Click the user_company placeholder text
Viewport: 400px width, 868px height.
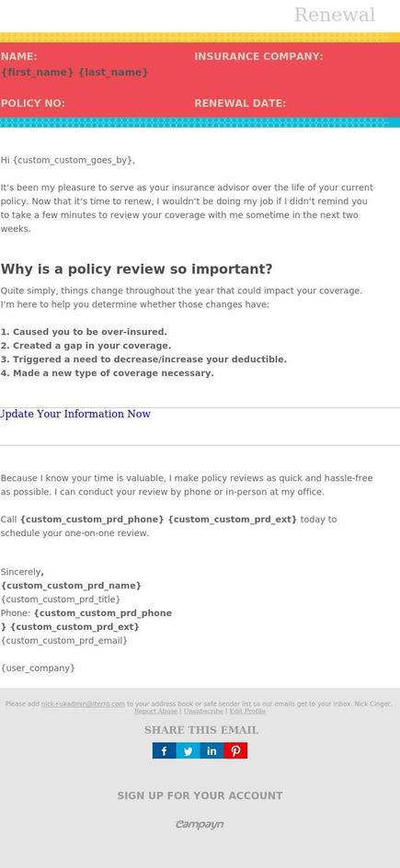[x=38, y=668]
